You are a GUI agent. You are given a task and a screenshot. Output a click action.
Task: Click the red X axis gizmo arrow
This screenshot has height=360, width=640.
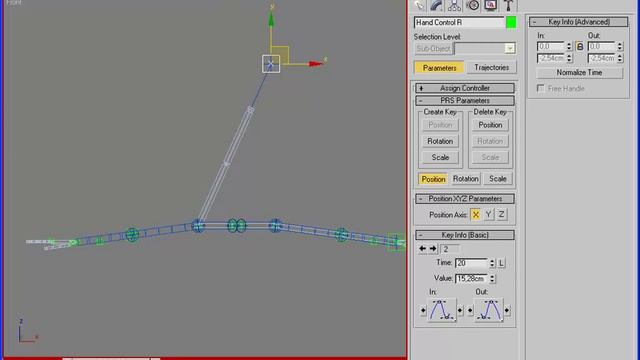[x=316, y=64]
